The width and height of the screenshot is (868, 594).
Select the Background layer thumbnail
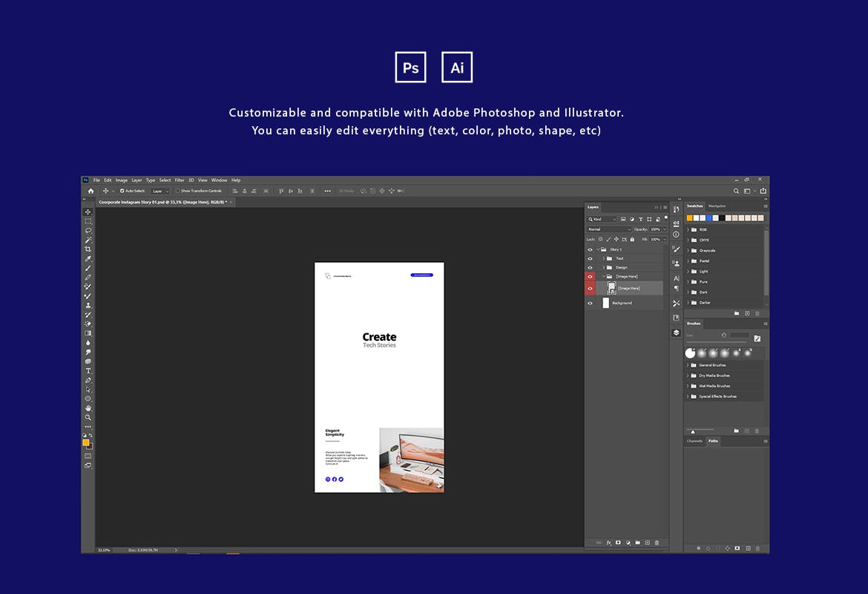[x=606, y=303]
